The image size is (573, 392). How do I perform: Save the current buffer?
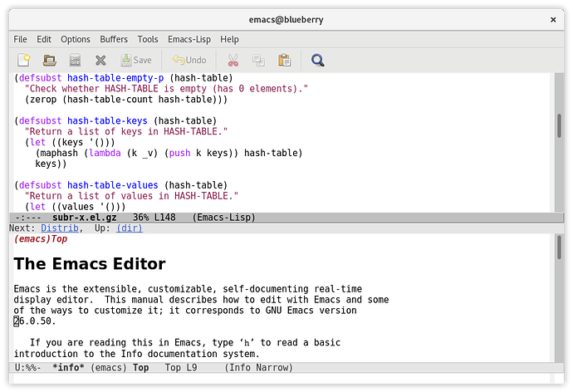[136, 60]
